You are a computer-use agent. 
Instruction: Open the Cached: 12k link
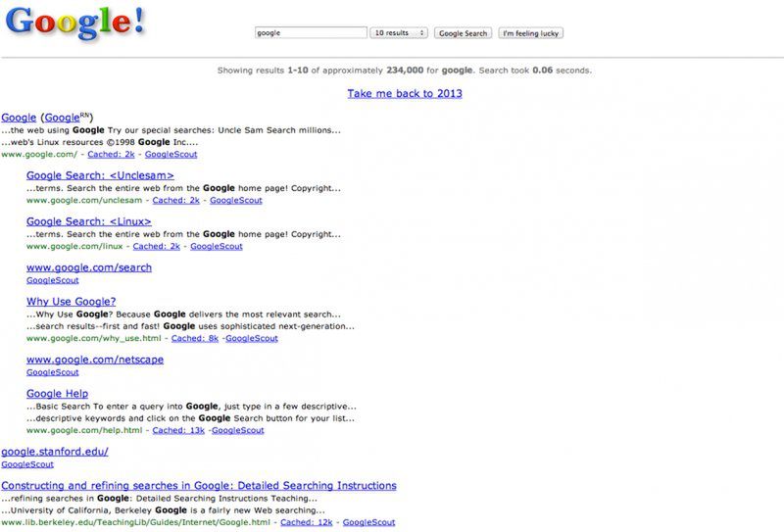307,522
